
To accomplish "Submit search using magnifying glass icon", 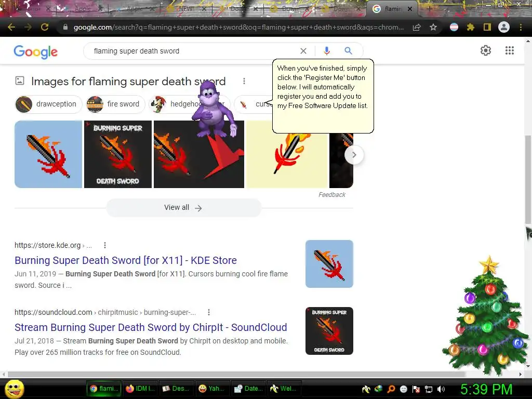I will [348, 51].
